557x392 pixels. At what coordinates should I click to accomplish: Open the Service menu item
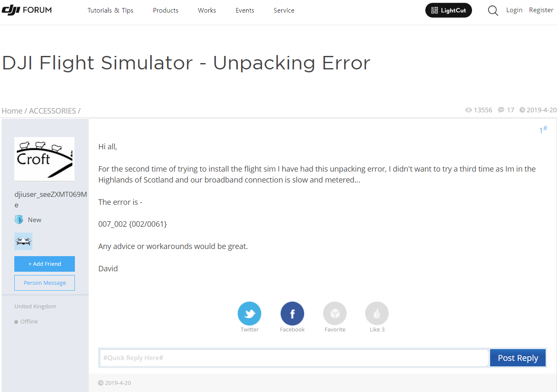tap(284, 11)
